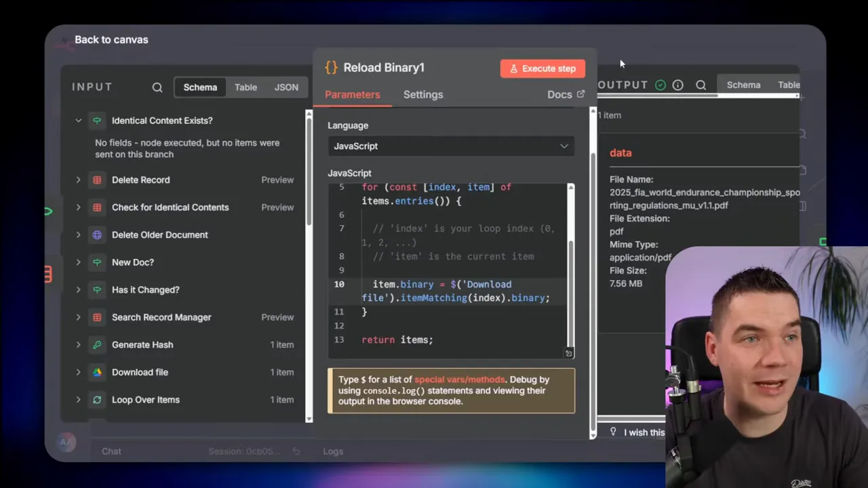868x488 pixels.
Task: Click the output panel search icon
Action: (701, 85)
